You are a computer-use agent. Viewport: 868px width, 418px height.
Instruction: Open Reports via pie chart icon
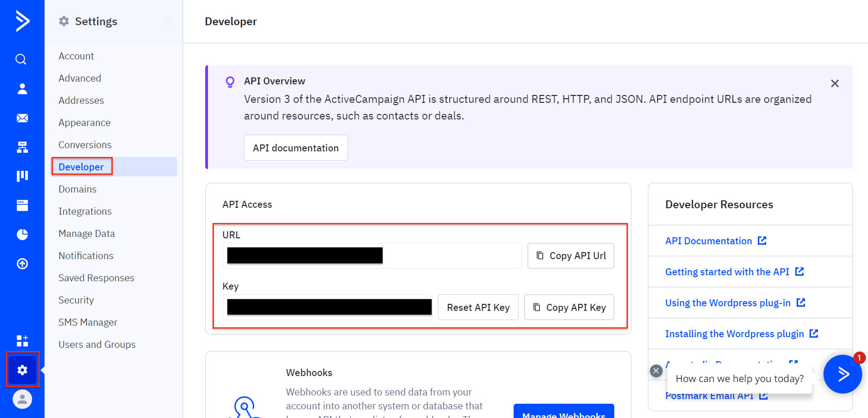[x=22, y=235]
